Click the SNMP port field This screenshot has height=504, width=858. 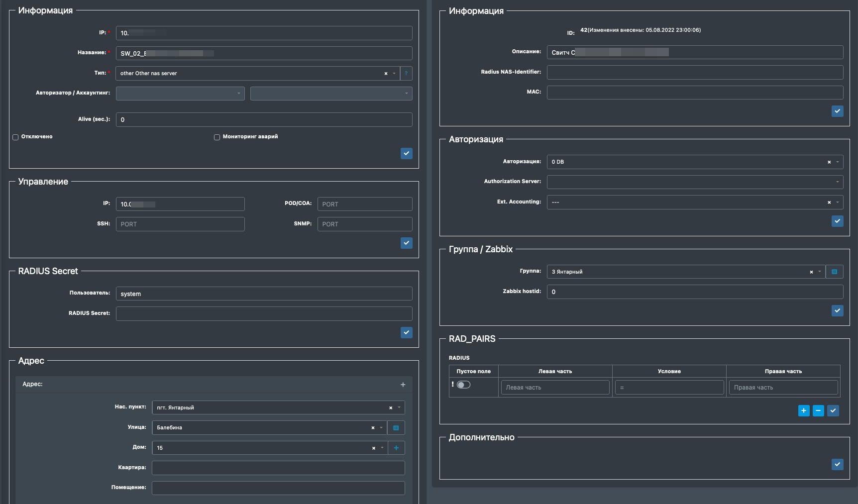point(365,224)
